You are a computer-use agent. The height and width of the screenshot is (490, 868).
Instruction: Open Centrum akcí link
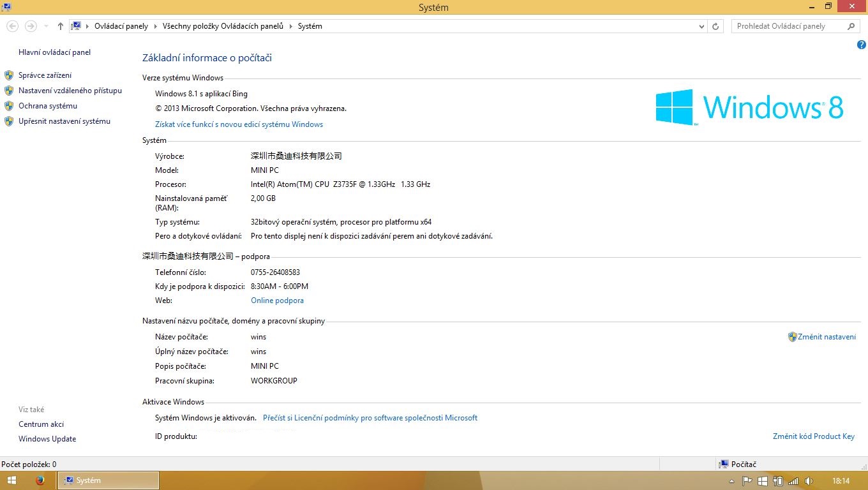(41, 424)
